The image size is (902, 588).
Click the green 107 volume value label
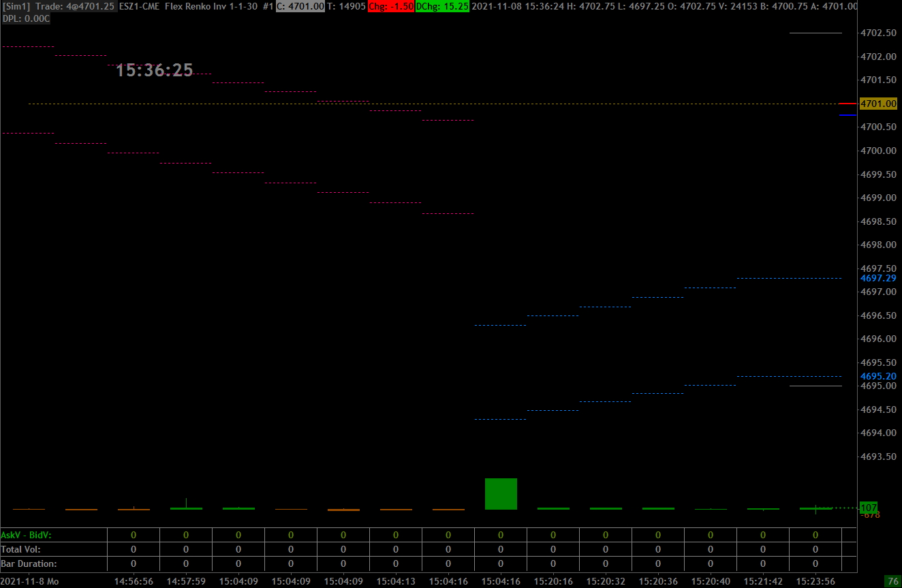coord(869,508)
